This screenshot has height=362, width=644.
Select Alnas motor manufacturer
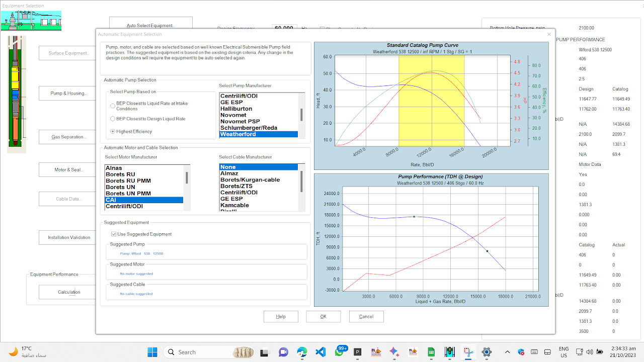tap(144, 168)
